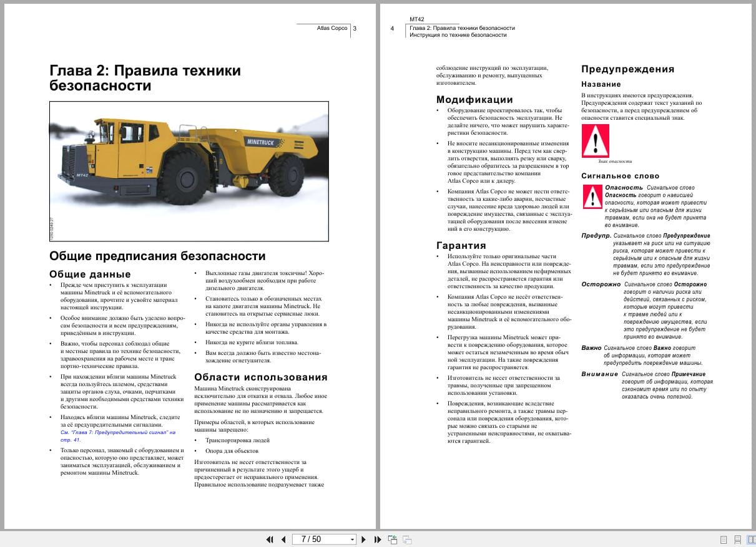Open link to Глава 7 Предупредительный сигнал
The image size is (756, 547).
pyautogui.click(x=118, y=435)
